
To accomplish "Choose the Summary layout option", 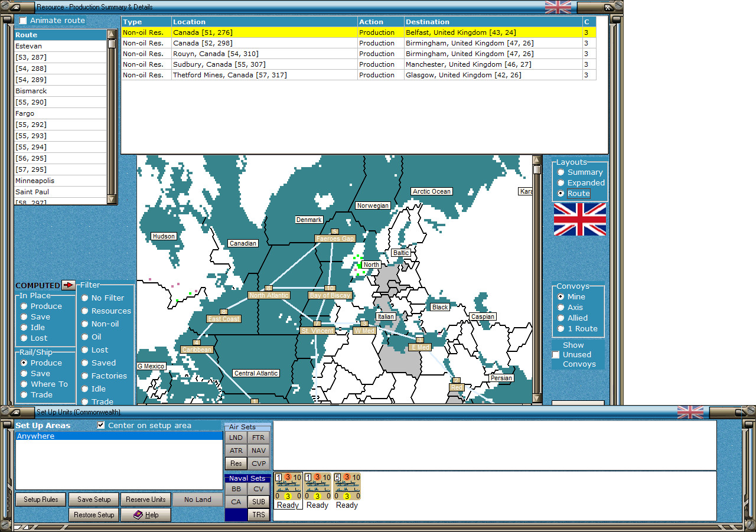I will 561,172.
